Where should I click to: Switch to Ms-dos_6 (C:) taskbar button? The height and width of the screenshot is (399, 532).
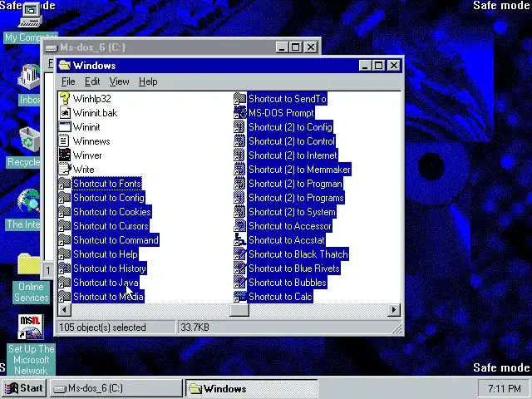pos(116,388)
